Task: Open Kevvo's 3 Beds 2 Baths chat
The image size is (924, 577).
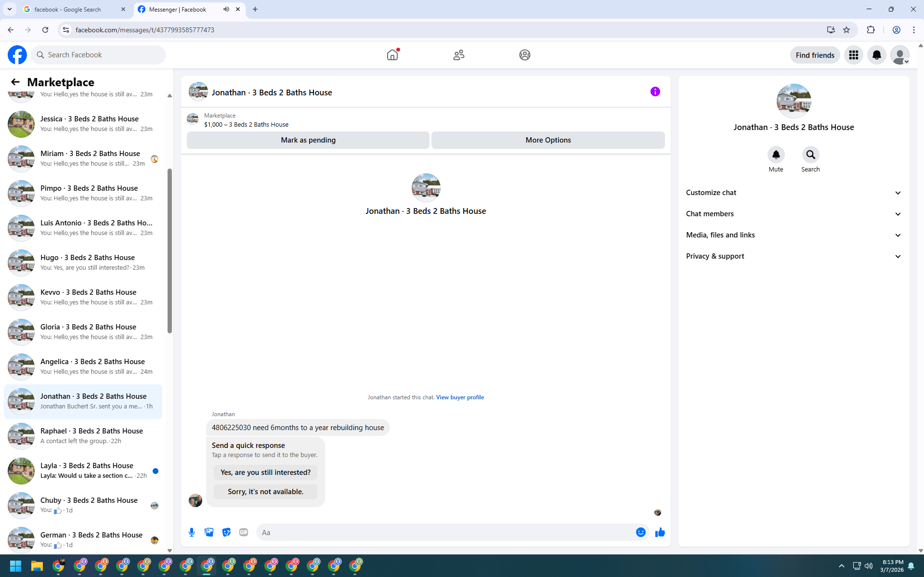Action: 83,297
